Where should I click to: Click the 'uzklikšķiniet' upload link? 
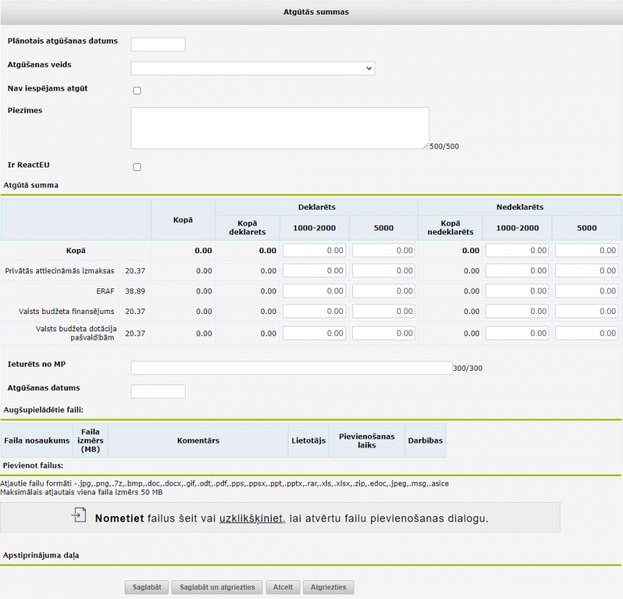coord(251,518)
